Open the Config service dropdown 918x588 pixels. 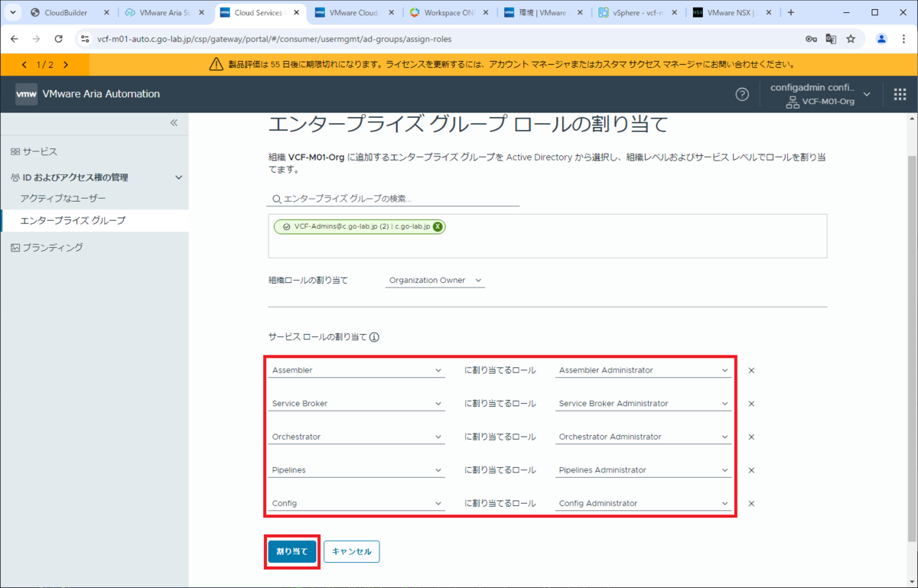click(356, 503)
